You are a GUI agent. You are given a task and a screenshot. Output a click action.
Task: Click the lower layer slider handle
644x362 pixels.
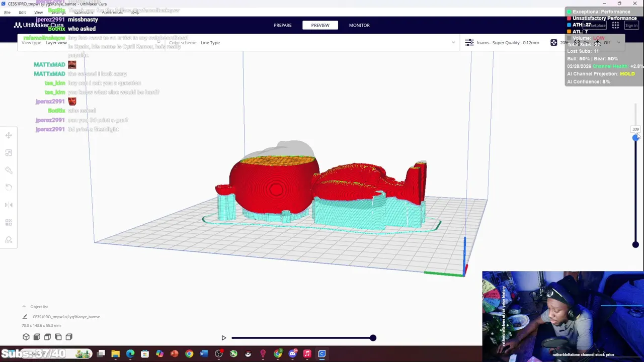pyautogui.click(x=635, y=245)
